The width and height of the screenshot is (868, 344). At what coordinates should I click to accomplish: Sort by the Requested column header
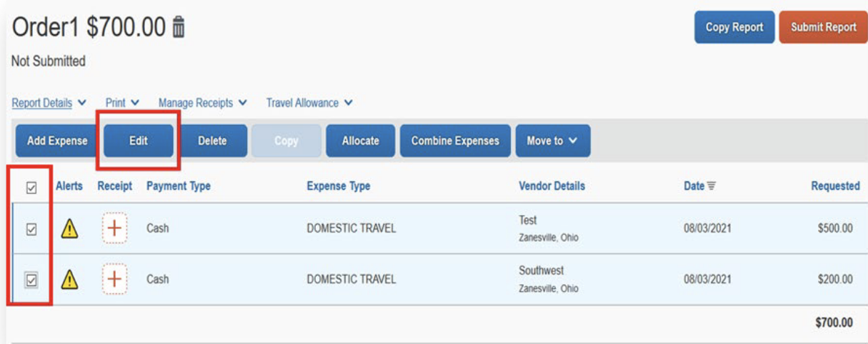pos(834,186)
